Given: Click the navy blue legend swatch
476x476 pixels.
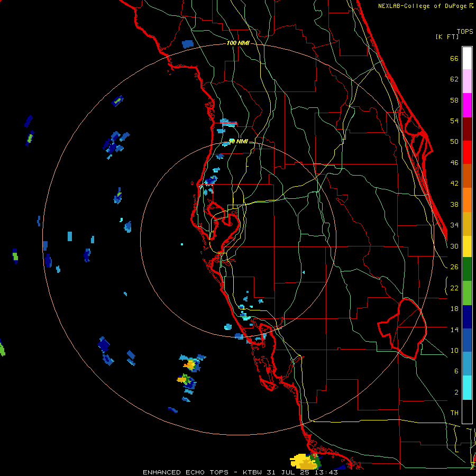Looking at the screenshot, I should pyautogui.click(x=467, y=317).
